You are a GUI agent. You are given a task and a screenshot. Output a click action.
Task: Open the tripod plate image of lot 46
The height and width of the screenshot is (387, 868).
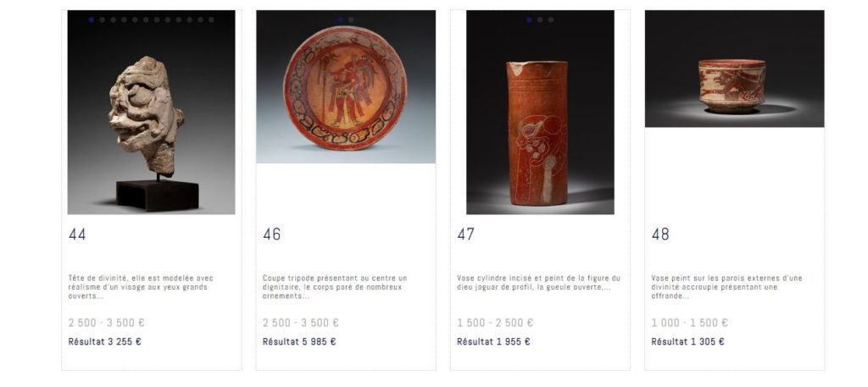(x=346, y=86)
